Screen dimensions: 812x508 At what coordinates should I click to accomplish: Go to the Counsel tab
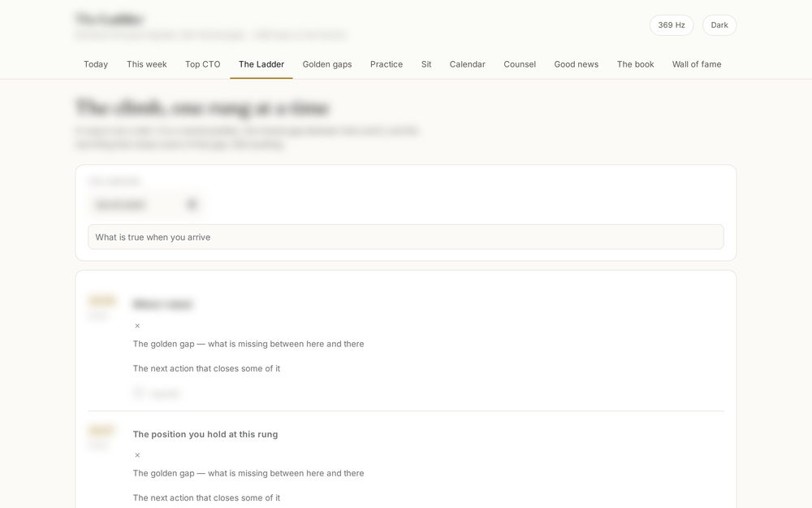click(520, 64)
